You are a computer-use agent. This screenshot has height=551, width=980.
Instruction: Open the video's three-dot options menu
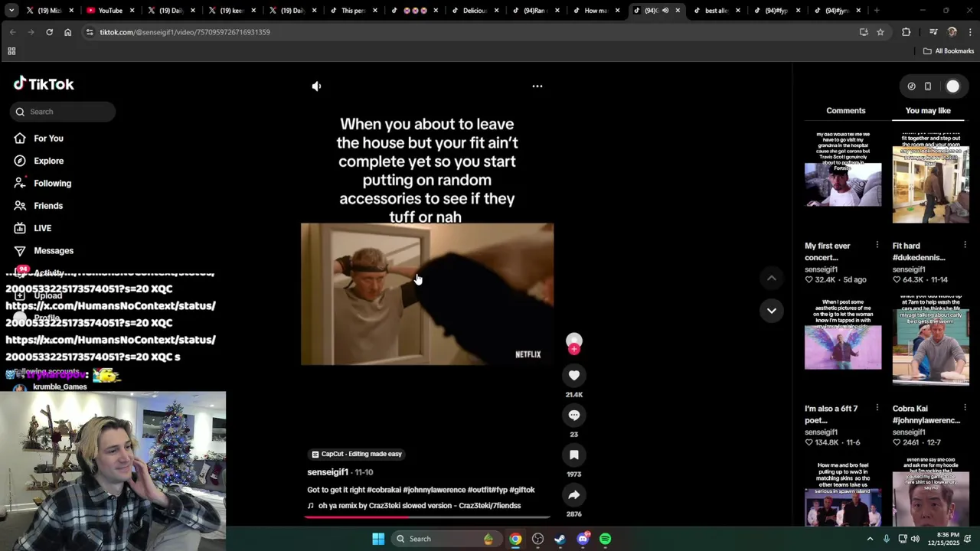pos(537,86)
